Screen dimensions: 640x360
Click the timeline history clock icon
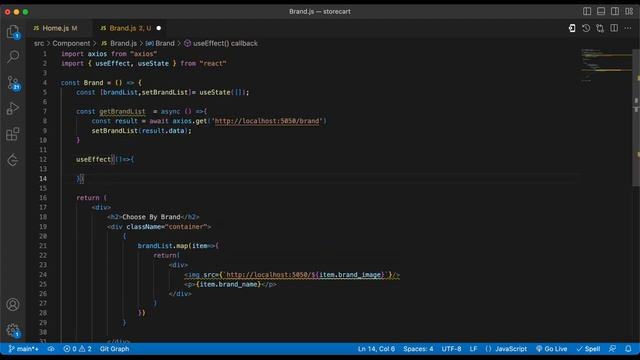586,28
